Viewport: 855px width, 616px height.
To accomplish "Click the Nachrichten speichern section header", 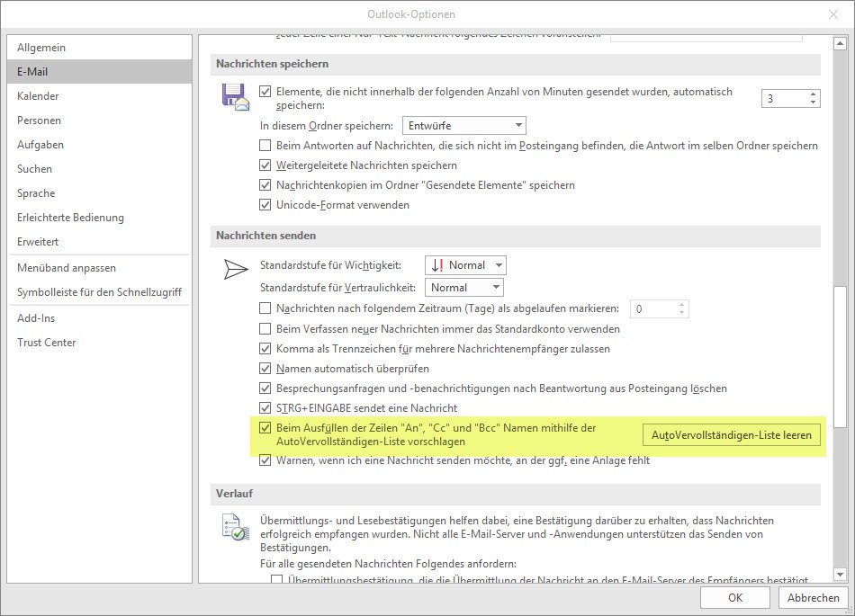I will [516, 64].
